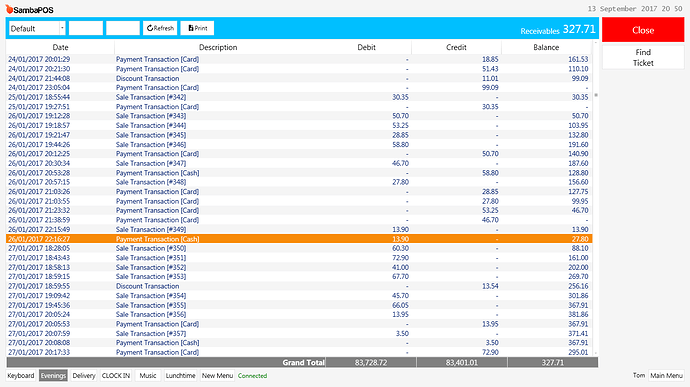Print the account statement
690x387 pixels.
pos(197,28)
